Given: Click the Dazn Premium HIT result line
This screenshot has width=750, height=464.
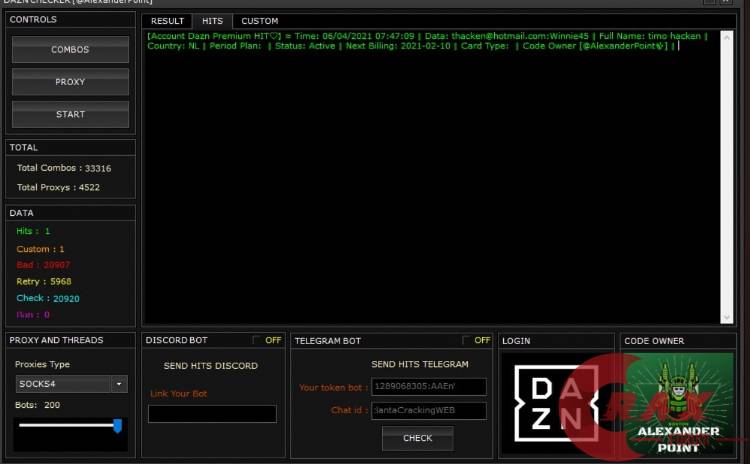Looking at the screenshot, I should pos(427,41).
